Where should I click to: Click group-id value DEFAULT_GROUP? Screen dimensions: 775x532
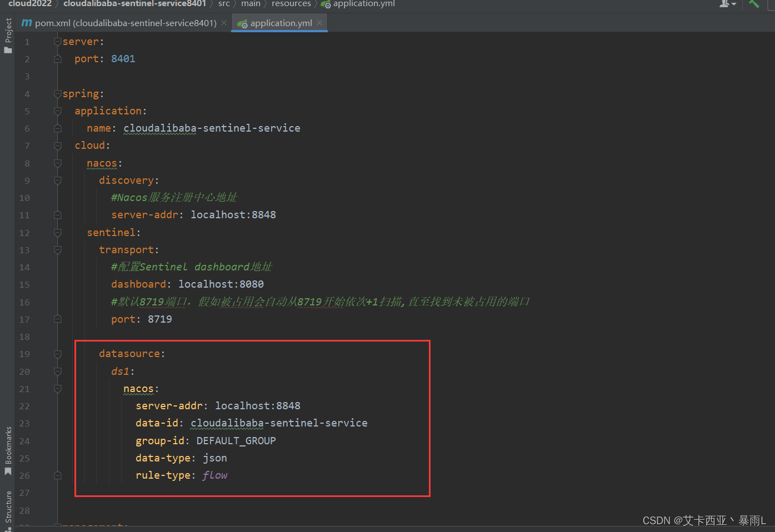[236, 441]
